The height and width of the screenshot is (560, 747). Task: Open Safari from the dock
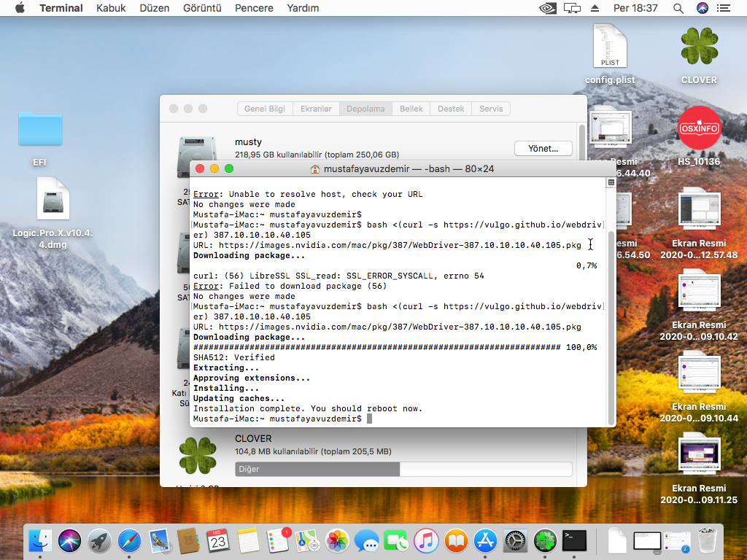[129, 540]
